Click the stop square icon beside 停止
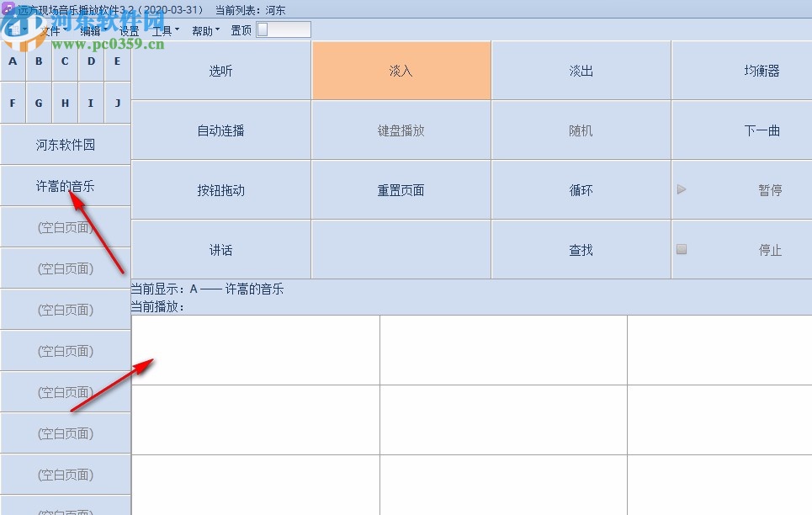 pos(683,249)
